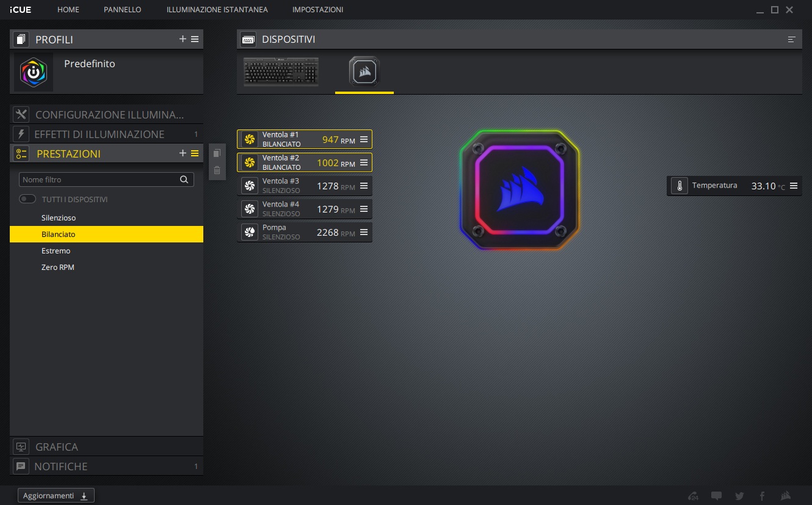This screenshot has width=812, height=505.
Task: Open Ventola #3 options menu
Action: (364, 186)
